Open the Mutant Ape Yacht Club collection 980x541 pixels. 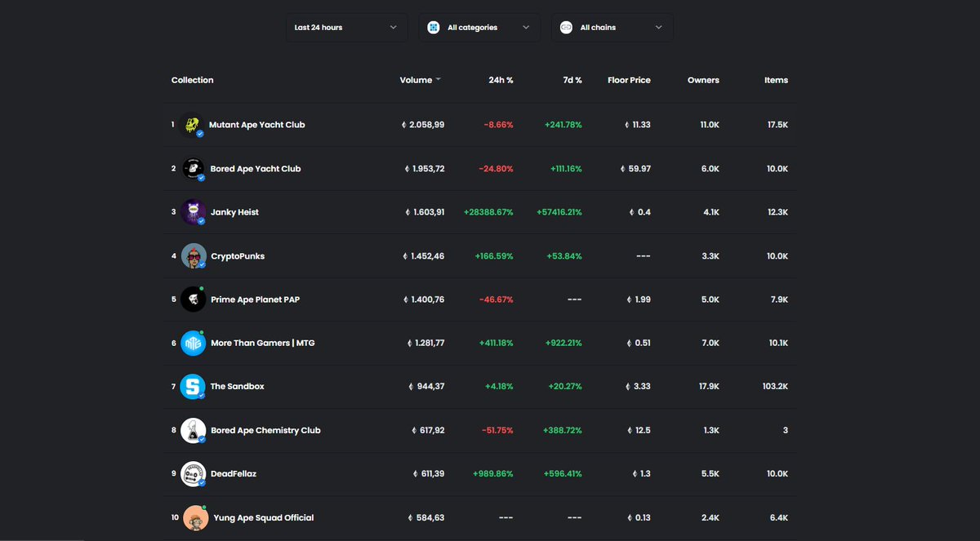coord(257,125)
